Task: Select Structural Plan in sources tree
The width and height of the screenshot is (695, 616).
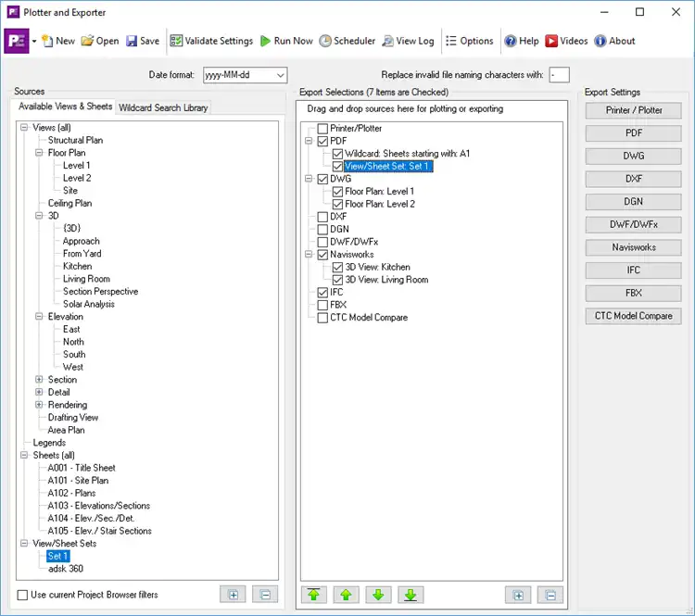Action: [75, 140]
